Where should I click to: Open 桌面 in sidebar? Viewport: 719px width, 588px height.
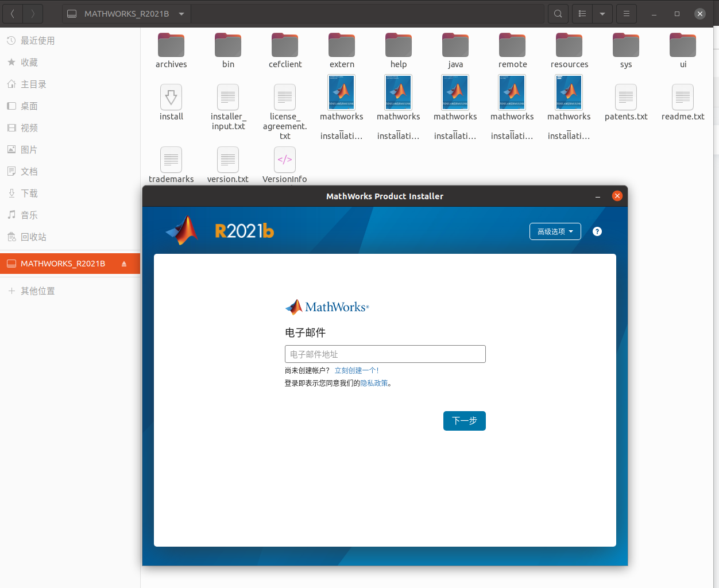tap(70, 106)
